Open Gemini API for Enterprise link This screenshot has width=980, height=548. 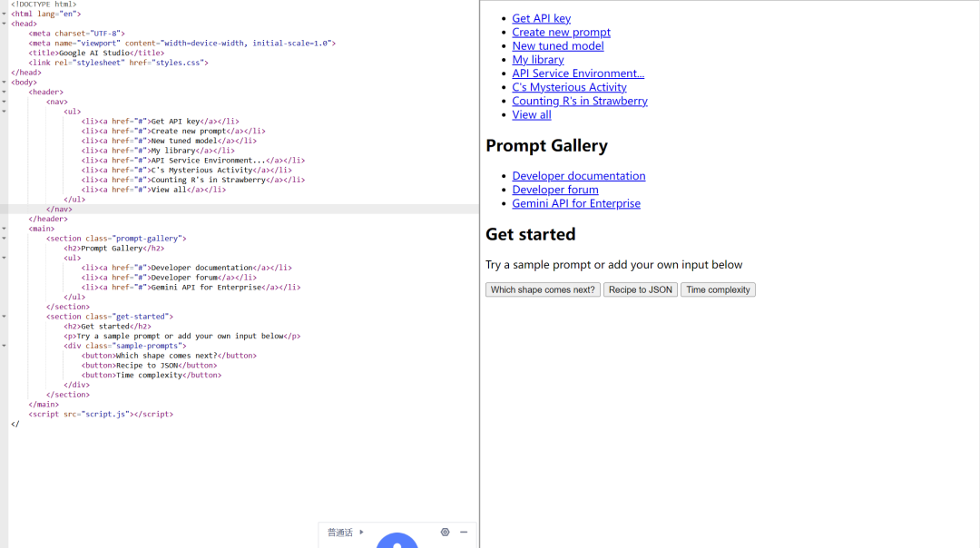576,204
